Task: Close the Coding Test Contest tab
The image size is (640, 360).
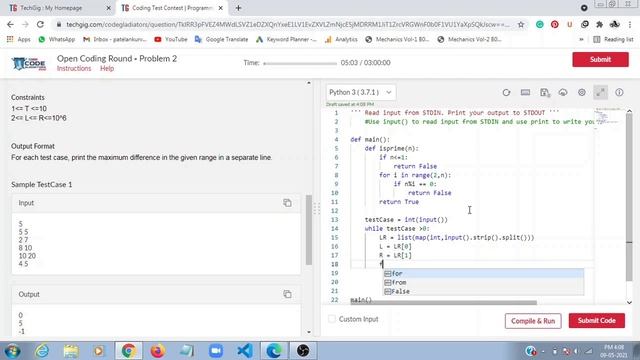Action: coord(220,8)
